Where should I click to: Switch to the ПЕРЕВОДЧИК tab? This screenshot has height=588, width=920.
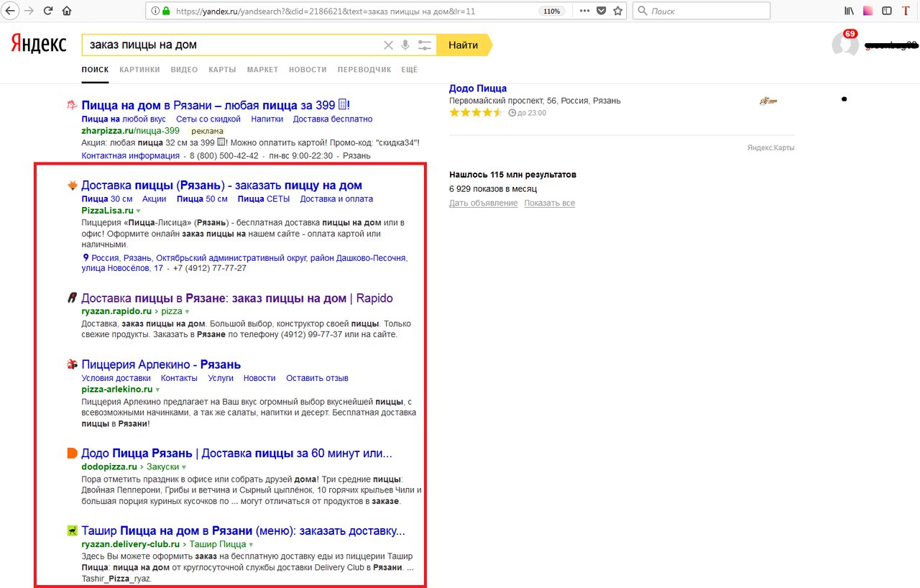point(364,70)
